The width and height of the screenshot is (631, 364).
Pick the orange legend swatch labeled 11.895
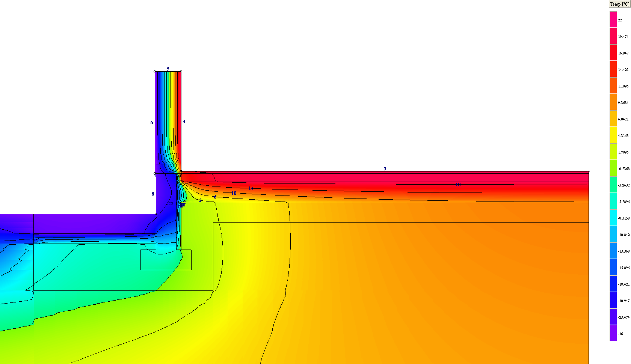click(x=613, y=86)
